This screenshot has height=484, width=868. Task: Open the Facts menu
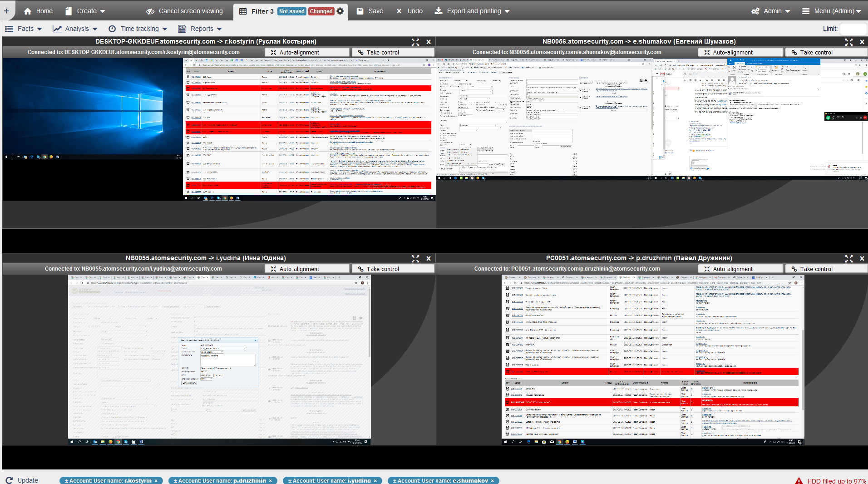click(24, 29)
